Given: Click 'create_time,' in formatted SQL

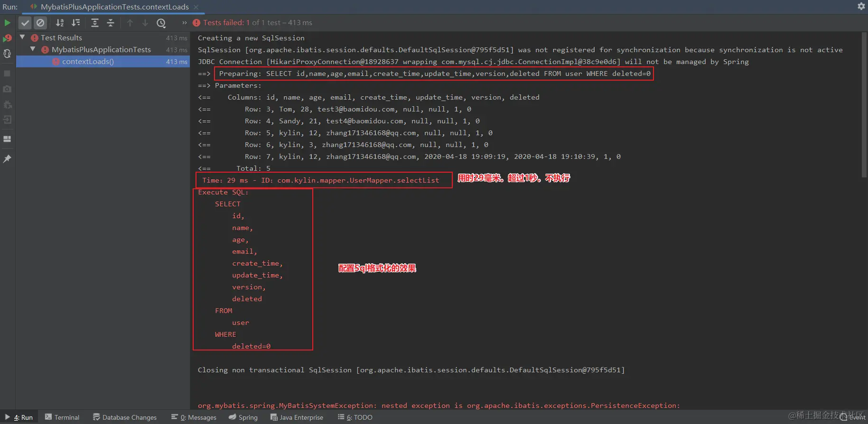Looking at the screenshot, I should (257, 263).
